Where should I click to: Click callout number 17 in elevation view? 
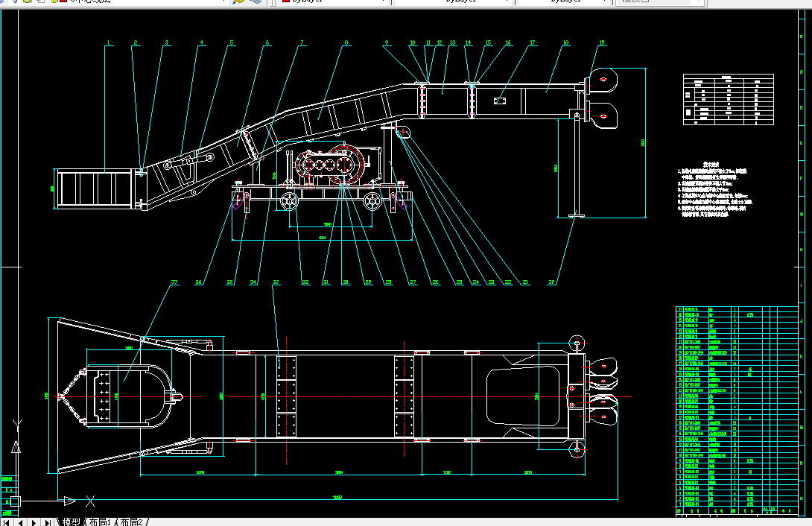[533, 43]
